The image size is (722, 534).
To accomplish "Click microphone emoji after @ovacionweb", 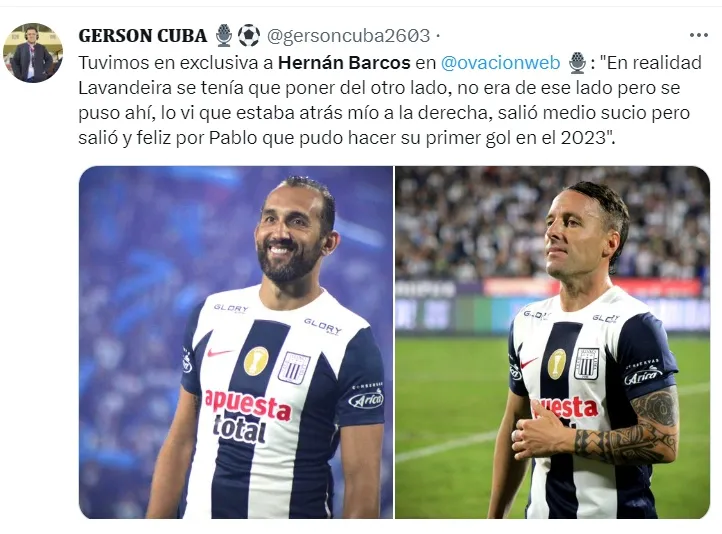I will [x=577, y=63].
